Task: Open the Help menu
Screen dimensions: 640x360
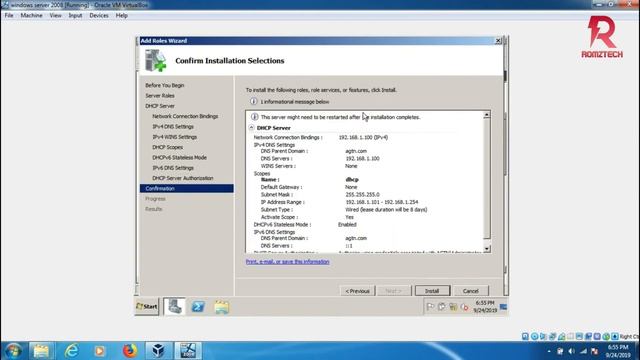Action: click(x=122, y=16)
